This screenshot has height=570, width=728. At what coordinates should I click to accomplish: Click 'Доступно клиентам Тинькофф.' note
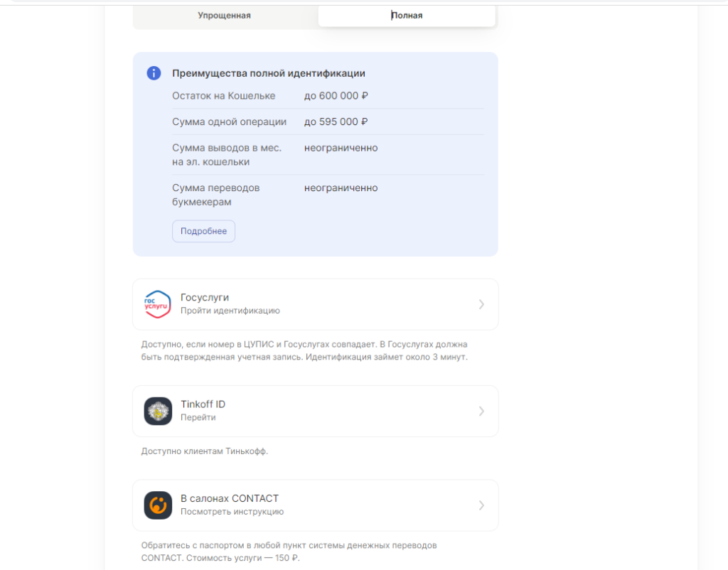[205, 451]
